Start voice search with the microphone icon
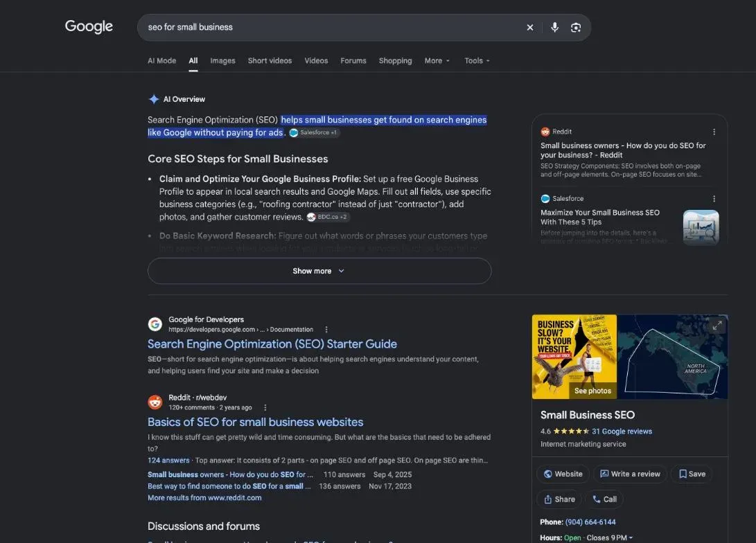 (x=555, y=28)
